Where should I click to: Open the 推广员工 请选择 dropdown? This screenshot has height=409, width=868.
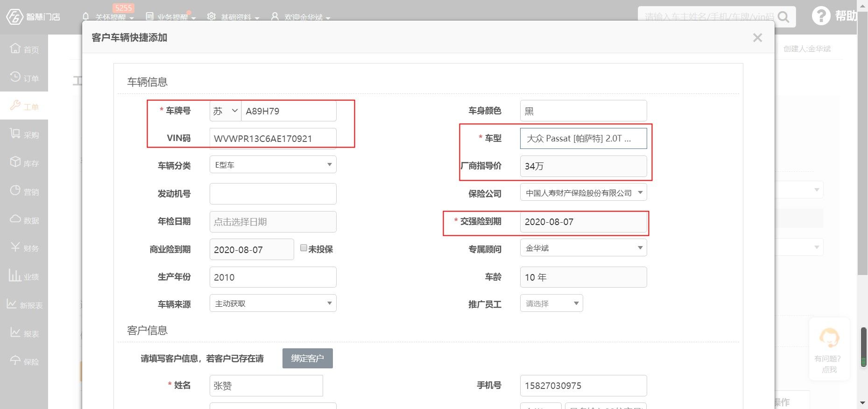[551, 303]
